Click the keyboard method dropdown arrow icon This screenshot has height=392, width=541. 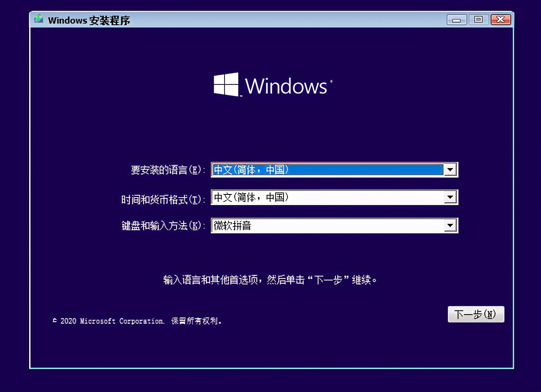point(450,225)
